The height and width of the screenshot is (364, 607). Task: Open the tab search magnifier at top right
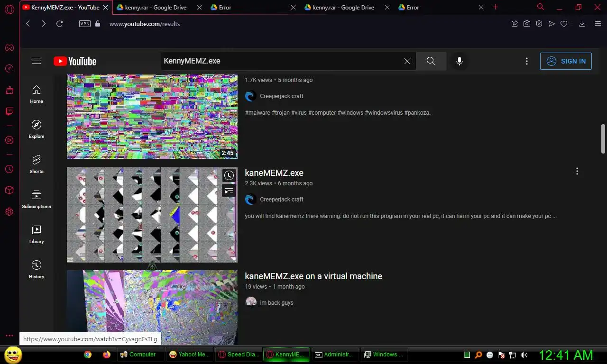point(540,7)
